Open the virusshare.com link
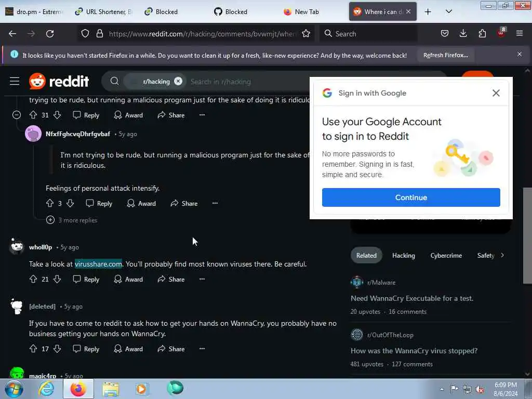 [x=98, y=264]
